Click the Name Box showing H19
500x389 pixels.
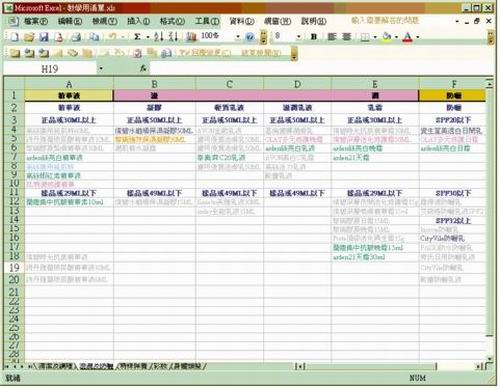(x=50, y=69)
